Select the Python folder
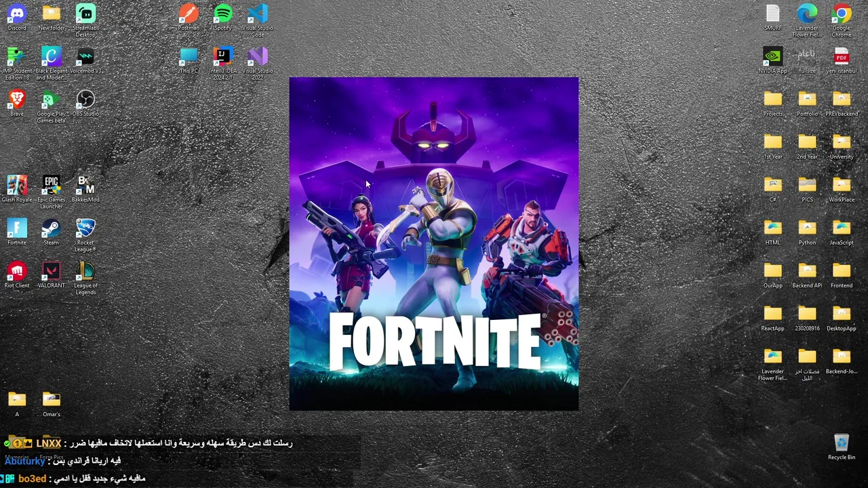The width and height of the screenshot is (868, 488). (807, 232)
